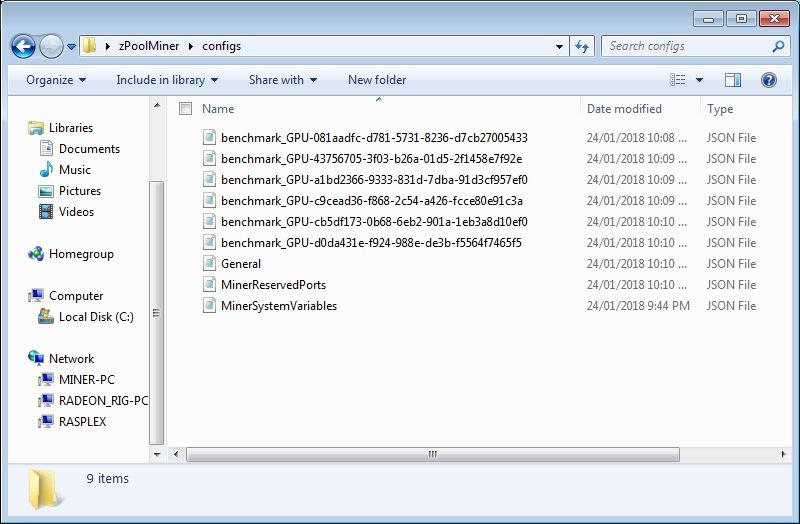The width and height of the screenshot is (800, 524).
Task: Expand the view options dropdown arrow
Action: click(699, 80)
